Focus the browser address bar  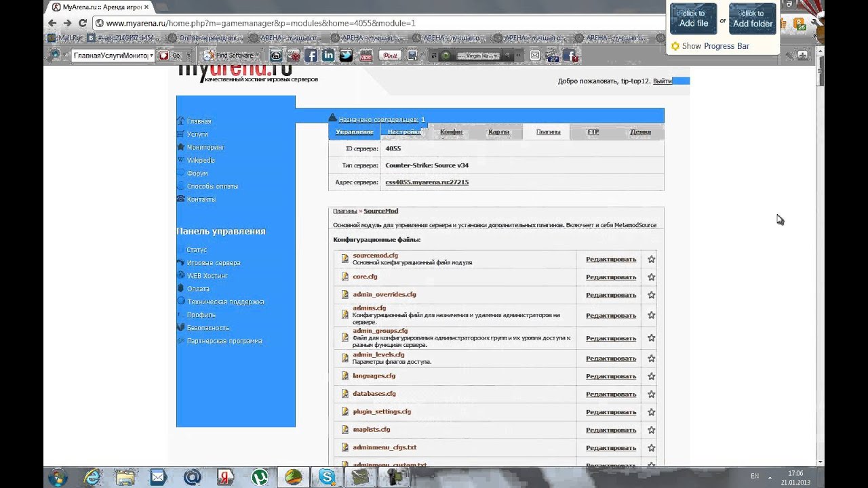click(380, 23)
